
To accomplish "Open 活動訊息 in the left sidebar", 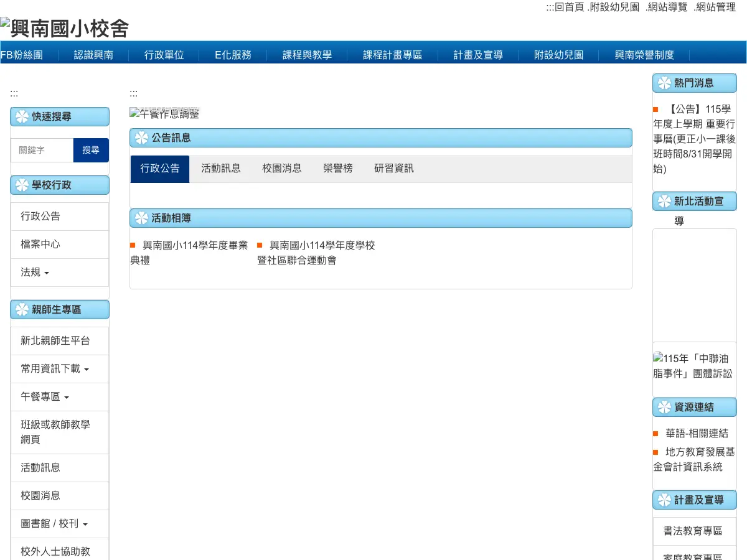I will point(60,468).
